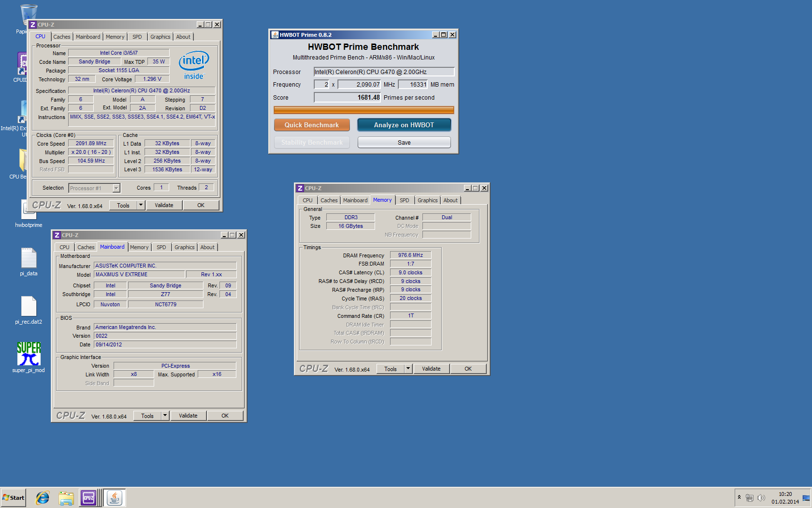Screen dimensions: 812x508
Task: Open CPU tab in Mainboard window
Action: 65,247
